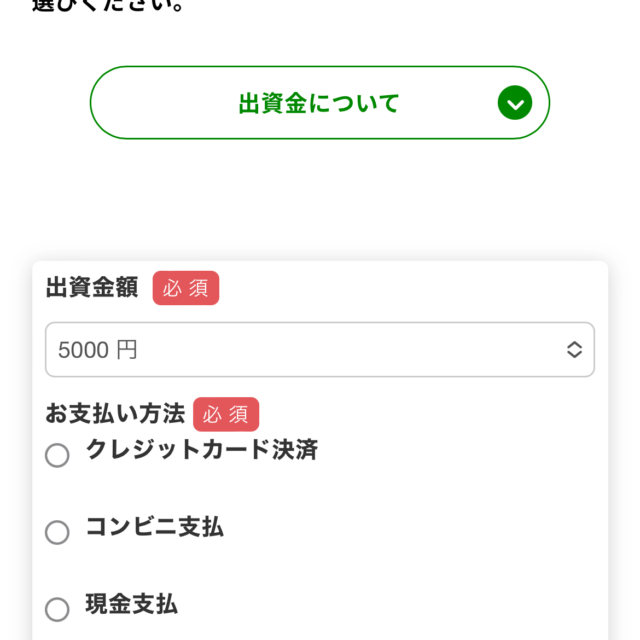Click the 決済 word in credit card option
This screenshot has width=640, height=640.
(295, 450)
